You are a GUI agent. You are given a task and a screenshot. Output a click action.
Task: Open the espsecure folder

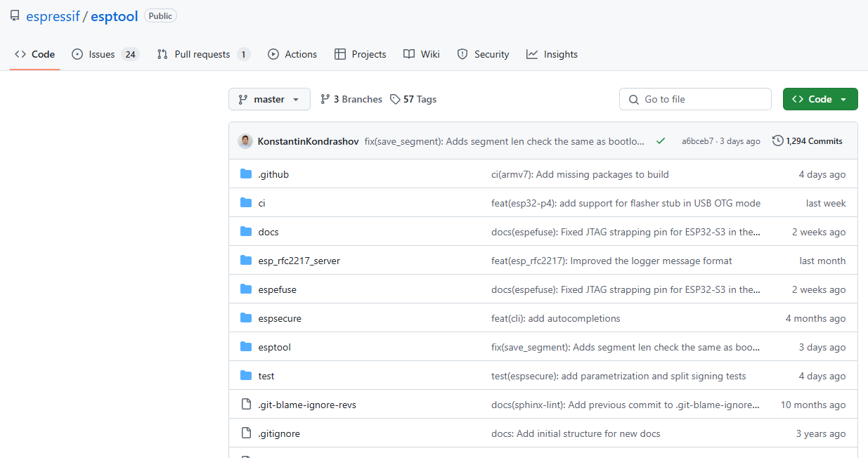point(280,318)
